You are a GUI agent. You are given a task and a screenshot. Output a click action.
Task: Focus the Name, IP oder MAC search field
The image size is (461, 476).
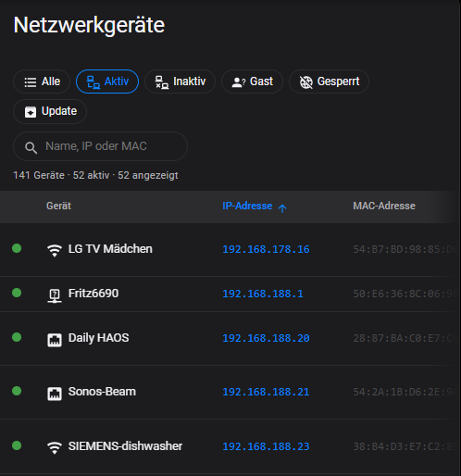100,146
